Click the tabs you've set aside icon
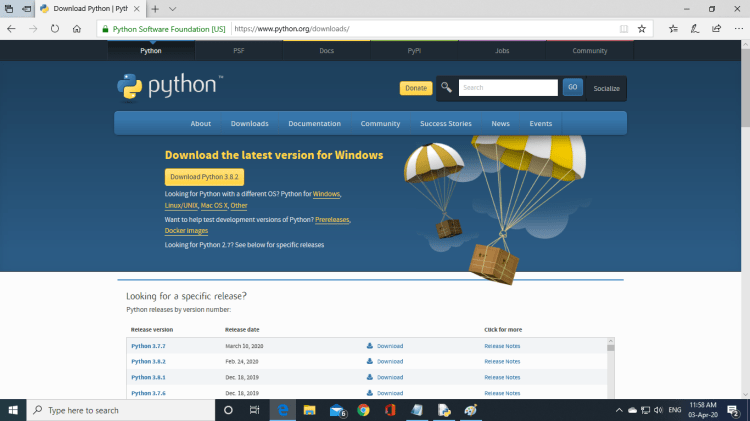This screenshot has height=421, width=750. [9, 9]
